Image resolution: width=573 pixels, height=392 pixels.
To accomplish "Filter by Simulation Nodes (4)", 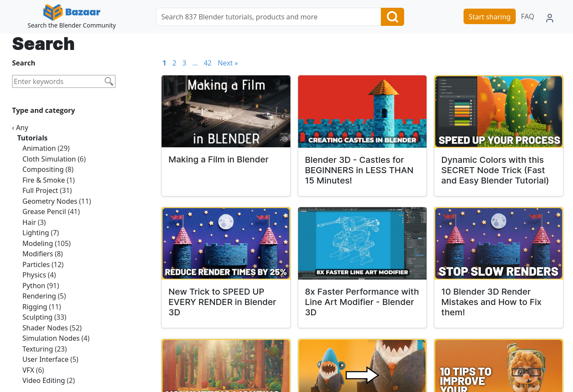I will tap(56, 338).
